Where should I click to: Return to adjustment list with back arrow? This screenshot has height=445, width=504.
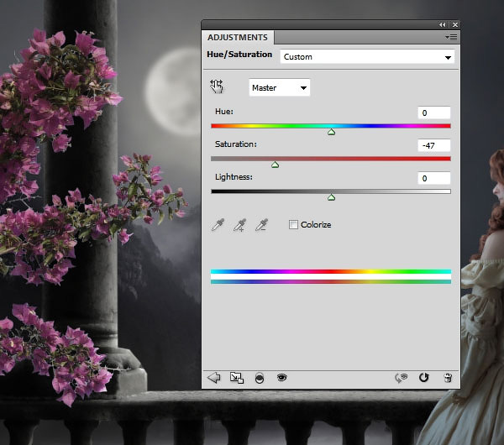[214, 378]
